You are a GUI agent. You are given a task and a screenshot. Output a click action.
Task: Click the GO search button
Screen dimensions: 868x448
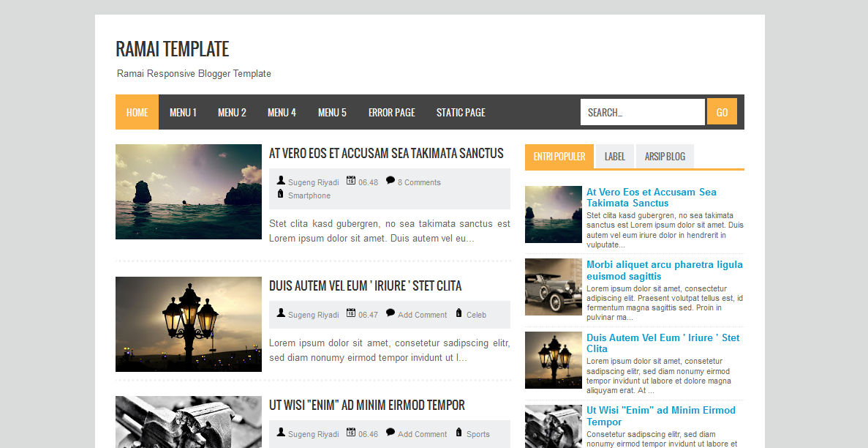click(722, 112)
